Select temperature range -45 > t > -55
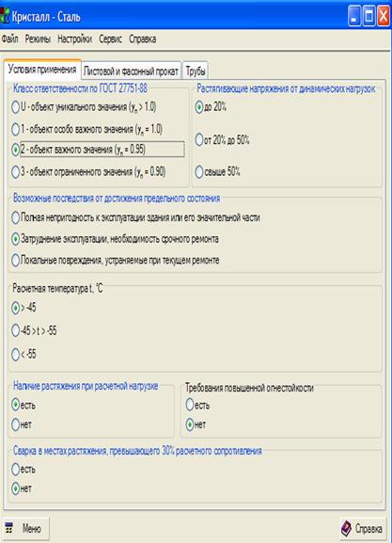 (15, 330)
